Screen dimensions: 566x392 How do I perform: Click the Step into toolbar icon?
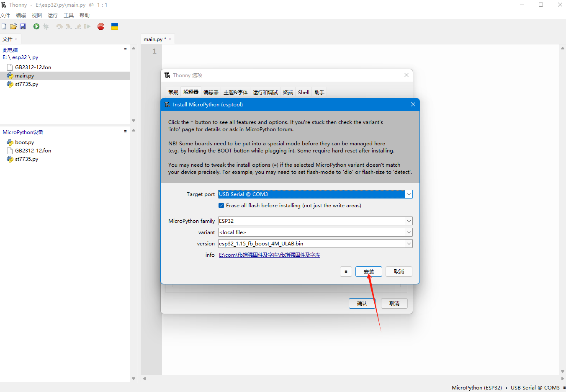tap(69, 26)
